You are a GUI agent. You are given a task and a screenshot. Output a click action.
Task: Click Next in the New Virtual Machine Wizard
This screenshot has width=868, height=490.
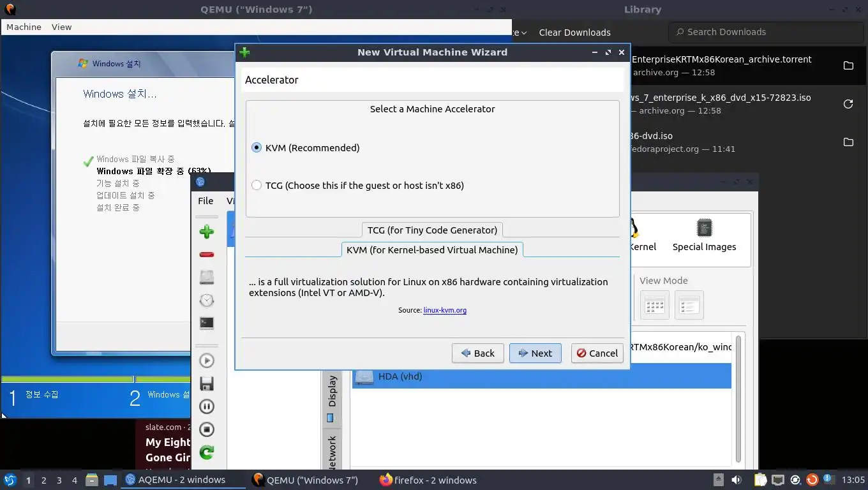click(x=535, y=353)
